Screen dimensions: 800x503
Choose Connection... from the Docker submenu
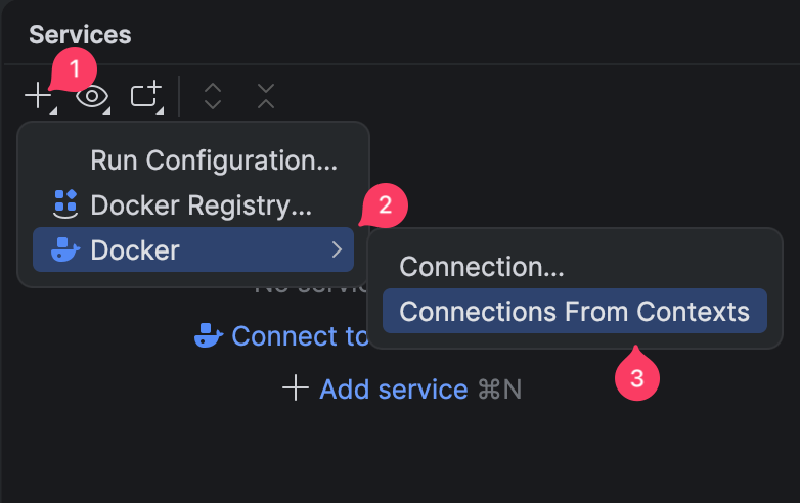tap(482, 267)
